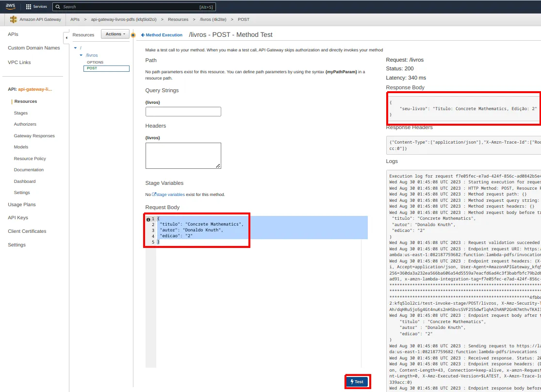Viewport: 541px width, 392px height.
Task: Open the API Dashboard
Action: pos(24,181)
